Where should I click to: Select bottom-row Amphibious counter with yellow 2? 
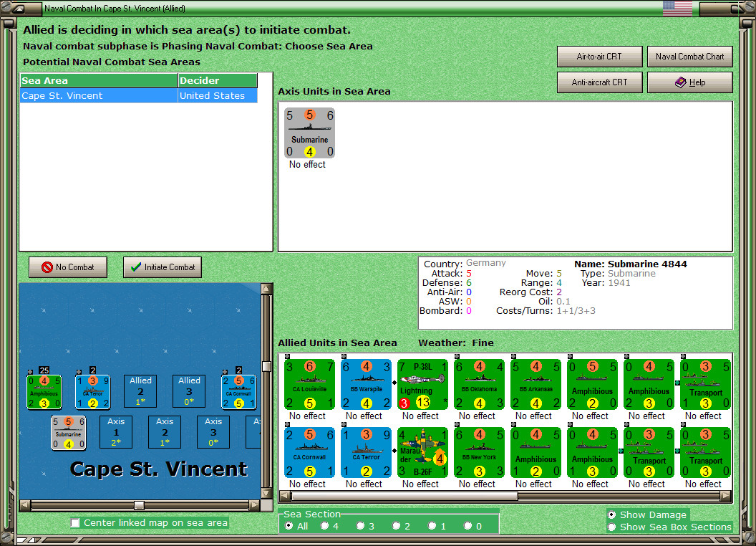[535, 452]
